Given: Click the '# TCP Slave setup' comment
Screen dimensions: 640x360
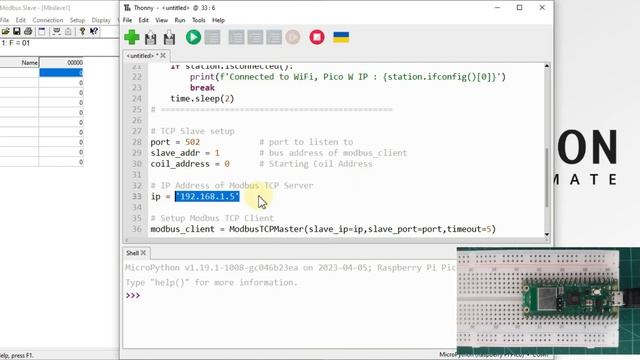Looking at the screenshot, I should [x=192, y=131].
